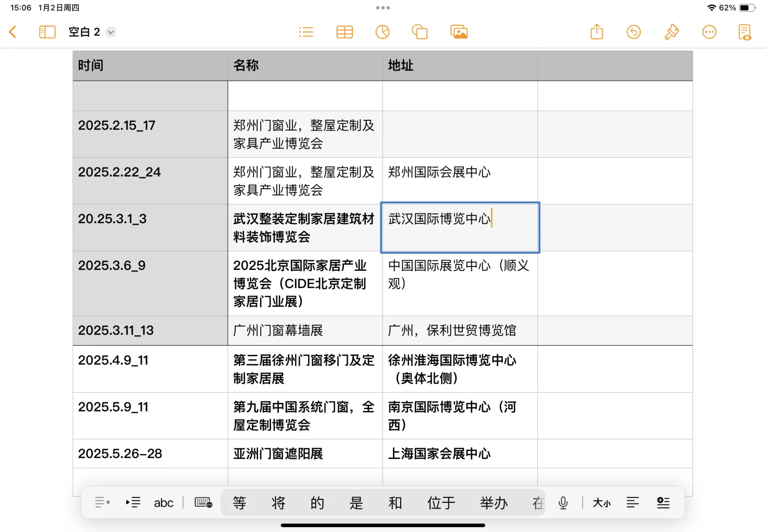Select the 广州，保利世贸博览馆 cell
The height and width of the screenshot is (532, 766).
click(460, 331)
